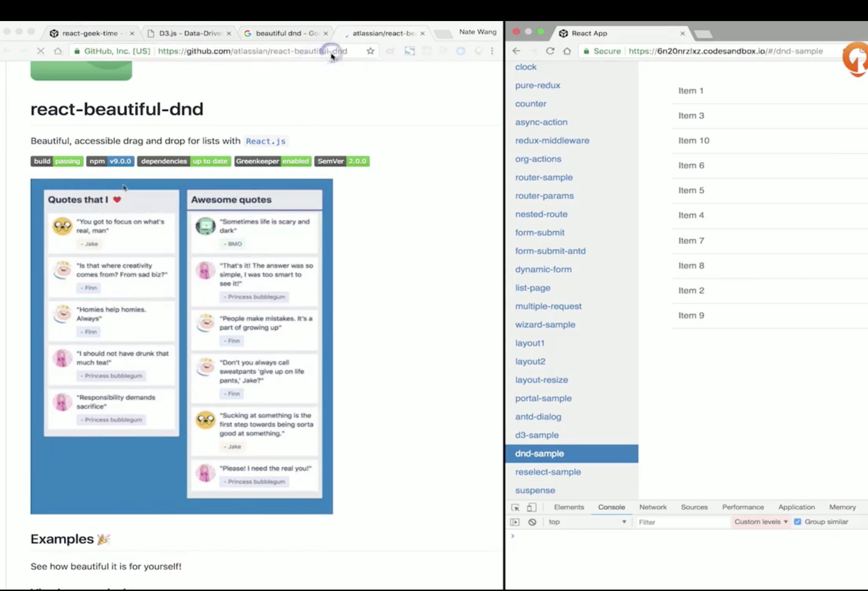The width and height of the screenshot is (868, 591).
Task: Click the clear console icon
Action: (532, 522)
